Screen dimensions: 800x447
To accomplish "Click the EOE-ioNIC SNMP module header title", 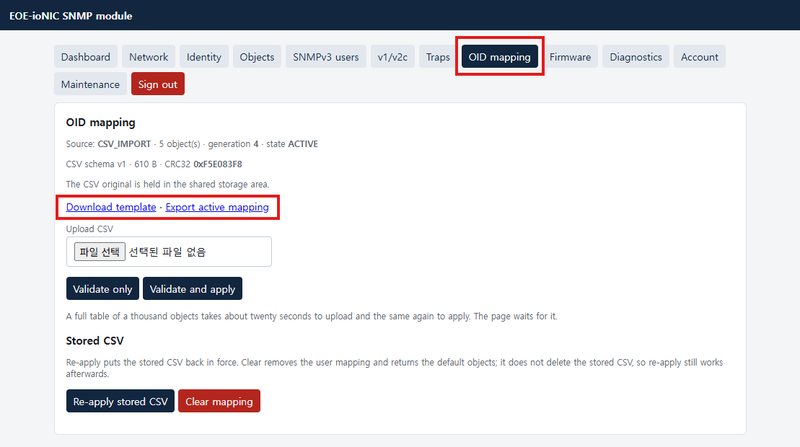I will 71,16.
